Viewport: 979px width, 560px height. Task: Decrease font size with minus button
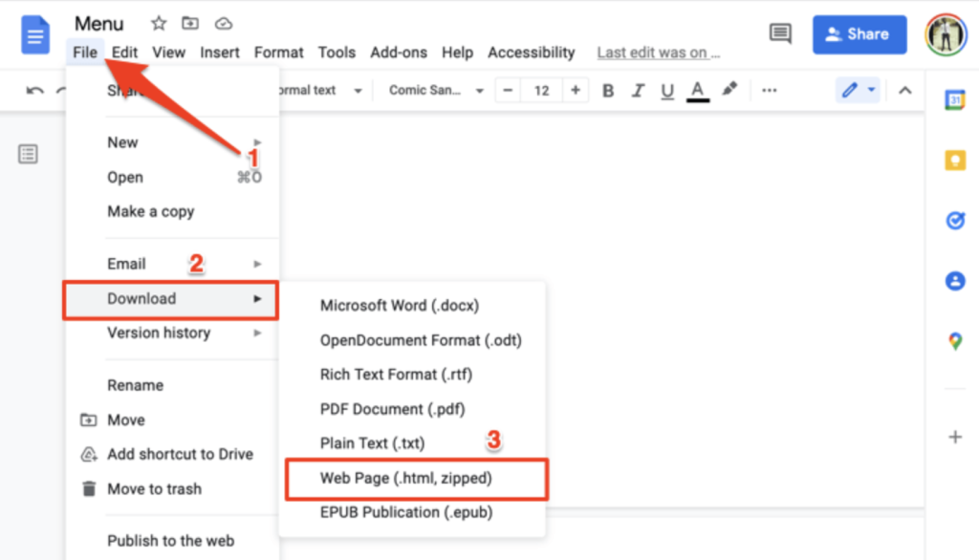pyautogui.click(x=508, y=91)
